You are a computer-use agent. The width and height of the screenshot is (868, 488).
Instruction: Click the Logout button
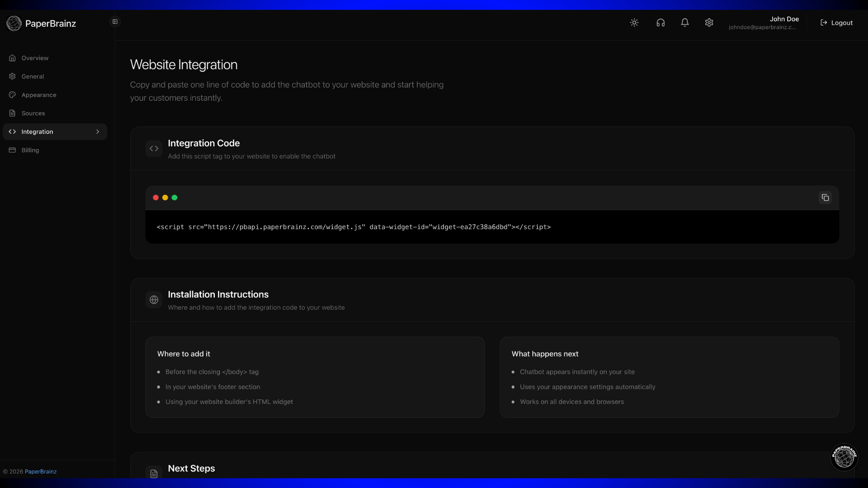pyautogui.click(x=836, y=22)
